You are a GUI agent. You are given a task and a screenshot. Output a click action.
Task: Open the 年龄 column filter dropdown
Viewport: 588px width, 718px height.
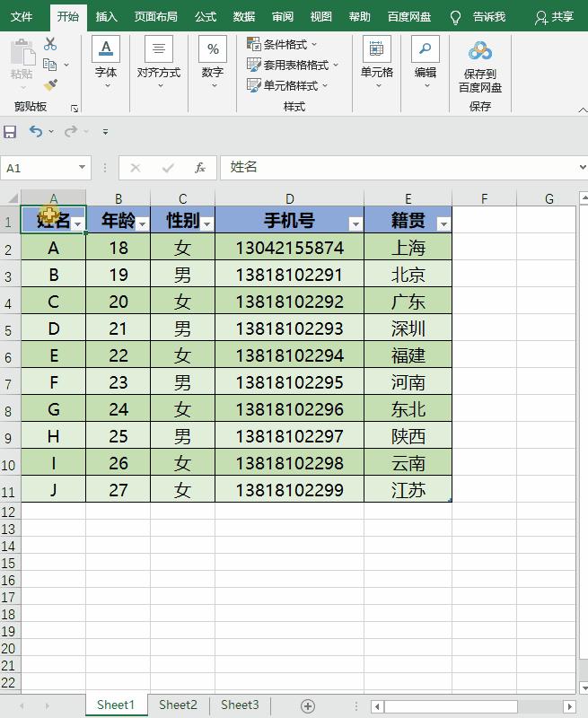[142, 223]
